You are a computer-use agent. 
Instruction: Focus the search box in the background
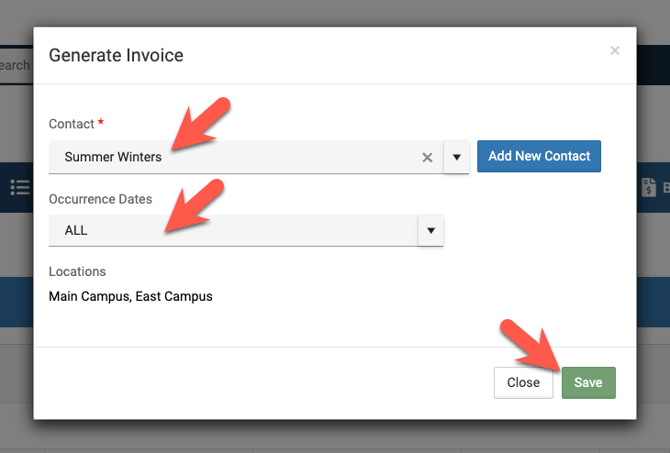click(16, 66)
